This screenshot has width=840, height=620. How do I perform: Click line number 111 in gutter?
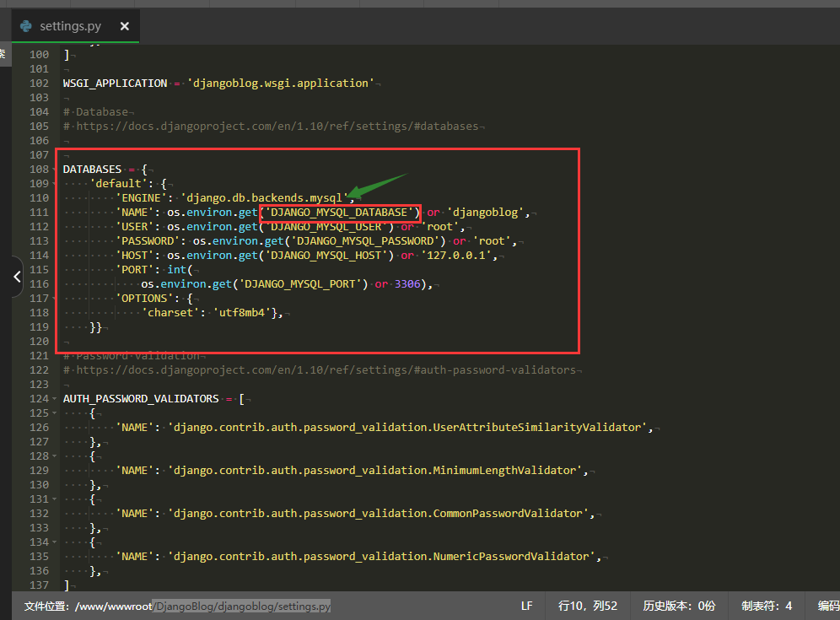click(39, 213)
